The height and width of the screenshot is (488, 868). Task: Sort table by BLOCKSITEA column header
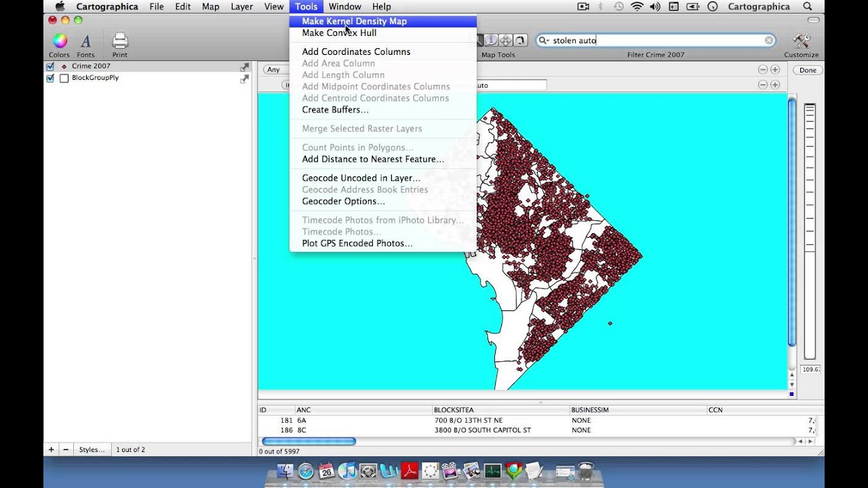point(501,410)
